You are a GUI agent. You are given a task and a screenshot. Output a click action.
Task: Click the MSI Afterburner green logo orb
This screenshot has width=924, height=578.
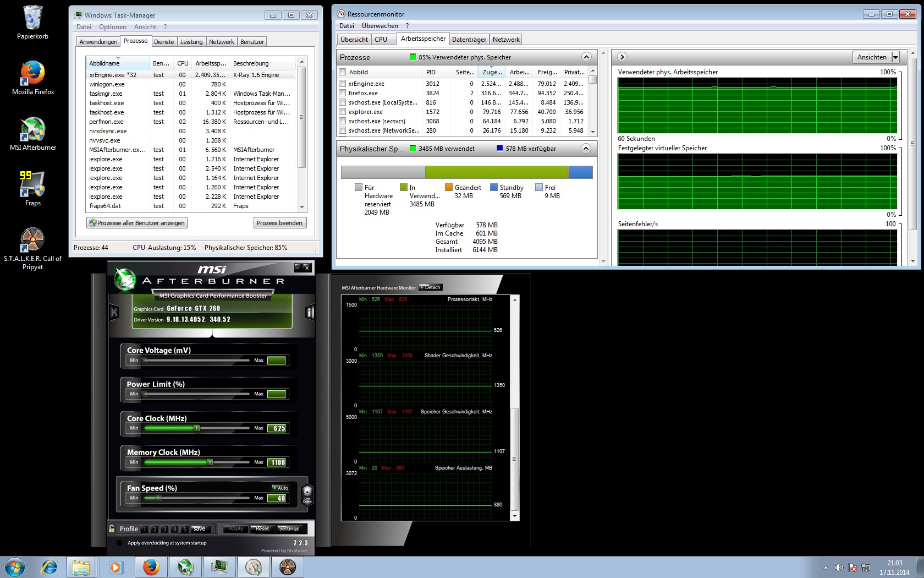pos(125,279)
